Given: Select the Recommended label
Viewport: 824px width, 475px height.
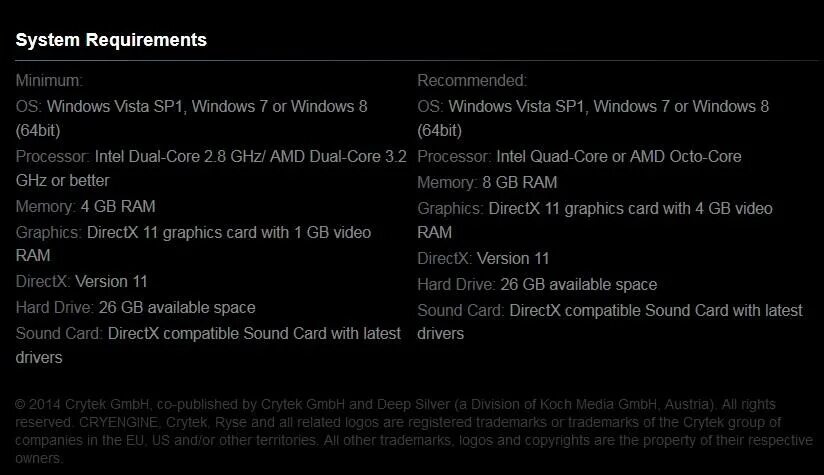Looking at the screenshot, I should coord(472,80).
